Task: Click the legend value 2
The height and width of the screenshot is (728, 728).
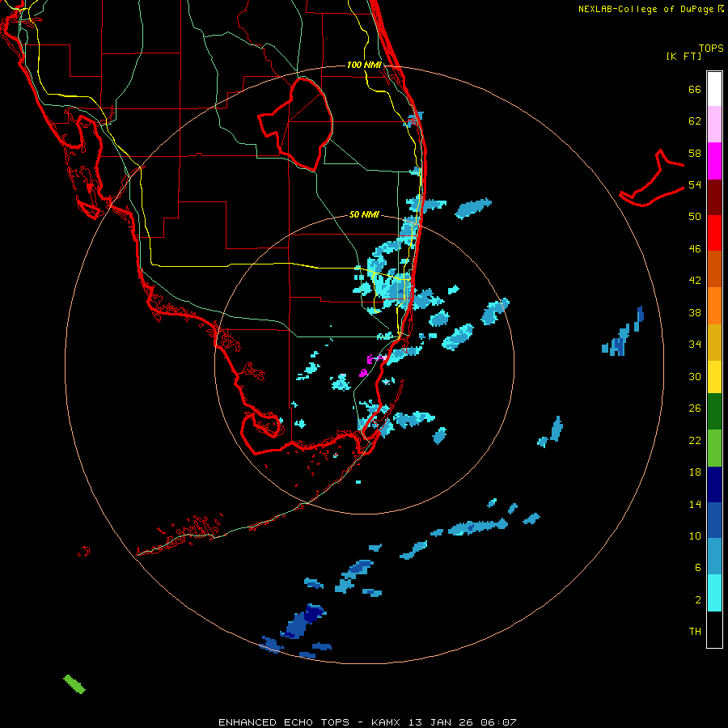Action: (x=698, y=600)
